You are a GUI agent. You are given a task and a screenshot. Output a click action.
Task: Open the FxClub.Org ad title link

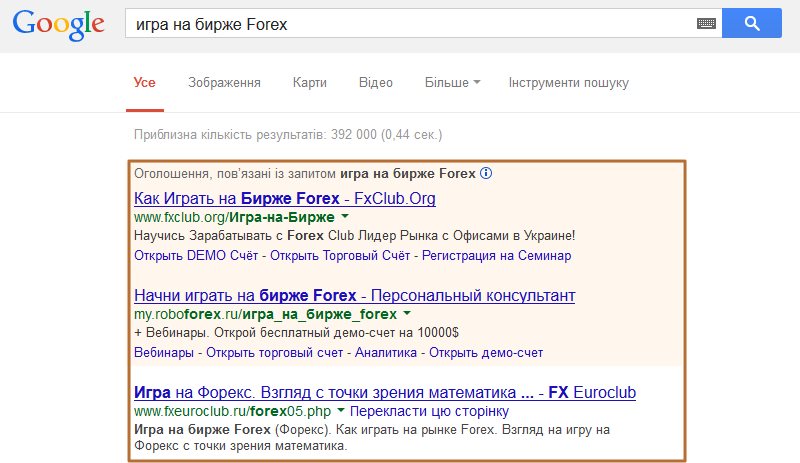pos(285,198)
